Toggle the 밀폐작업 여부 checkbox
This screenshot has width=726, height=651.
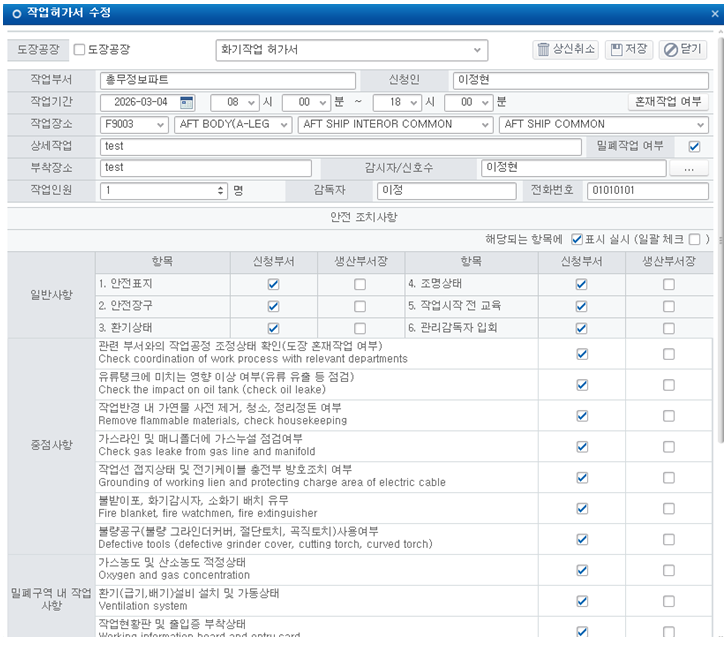pos(694,146)
